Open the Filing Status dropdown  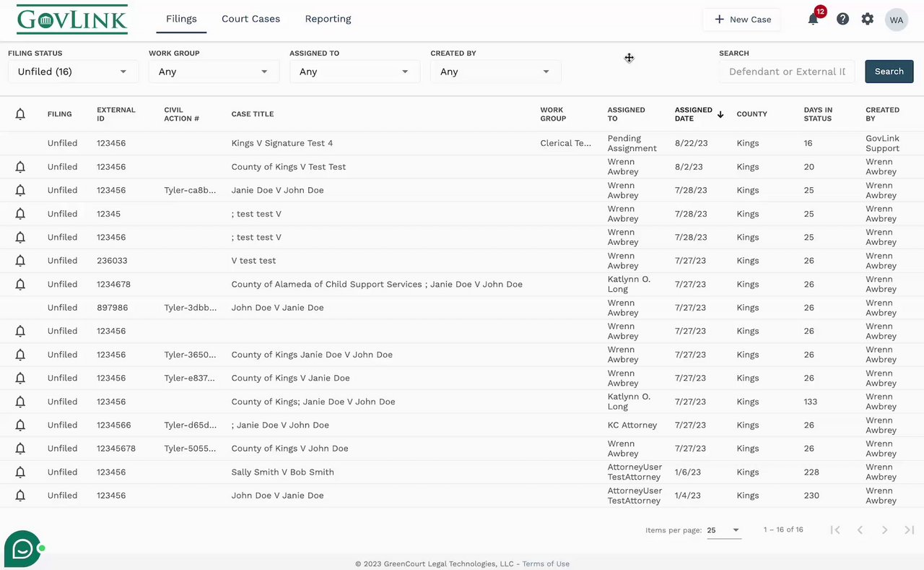(x=73, y=72)
